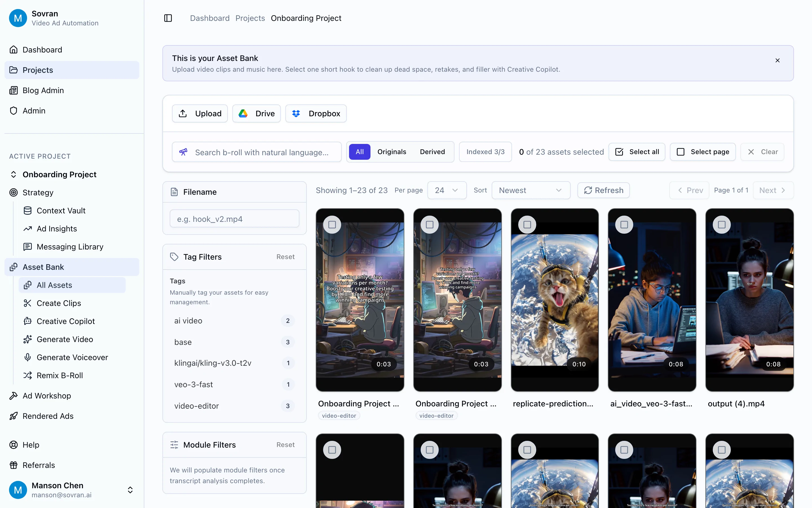Image resolution: width=812 pixels, height=508 pixels.
Task: Click the Tag Filters tag icon
Action: (x=174, y=257)
